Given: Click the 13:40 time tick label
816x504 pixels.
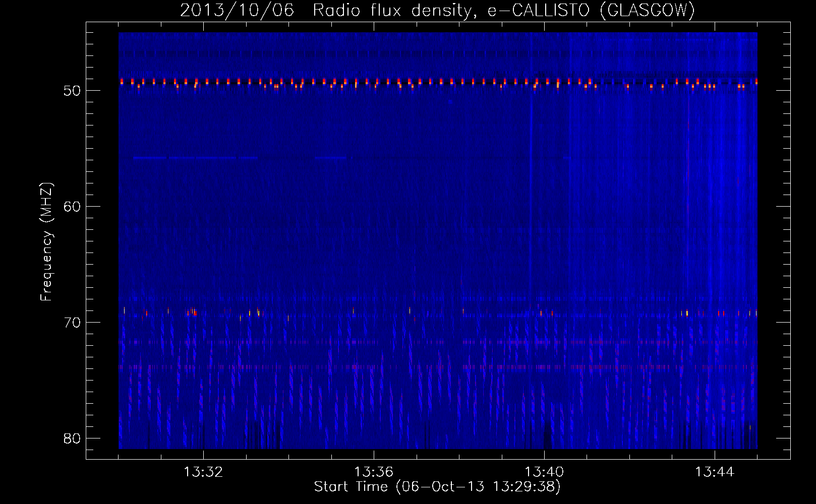Looking at the screenshot, I should 544,472.
